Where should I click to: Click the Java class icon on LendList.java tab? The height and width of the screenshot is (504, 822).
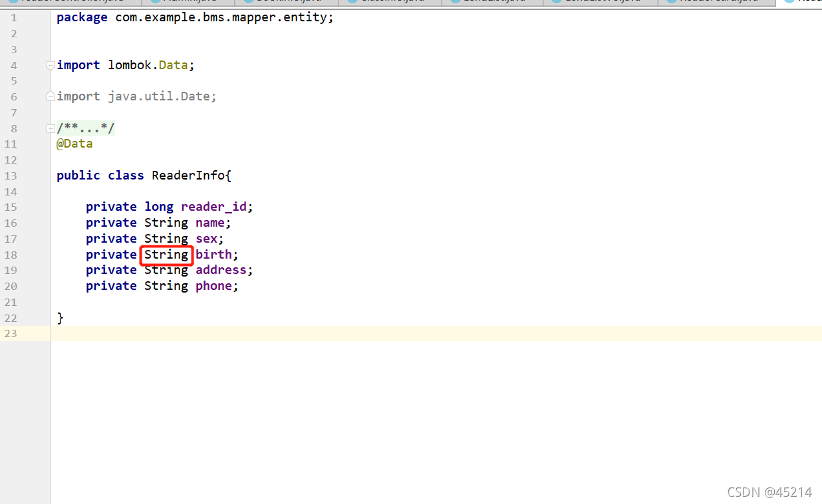[x=455, y=2]
